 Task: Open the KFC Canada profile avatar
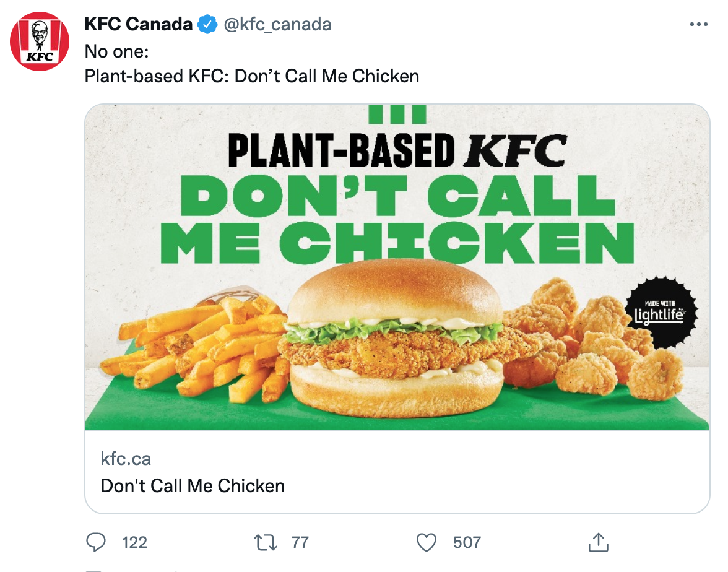point(39,41)
